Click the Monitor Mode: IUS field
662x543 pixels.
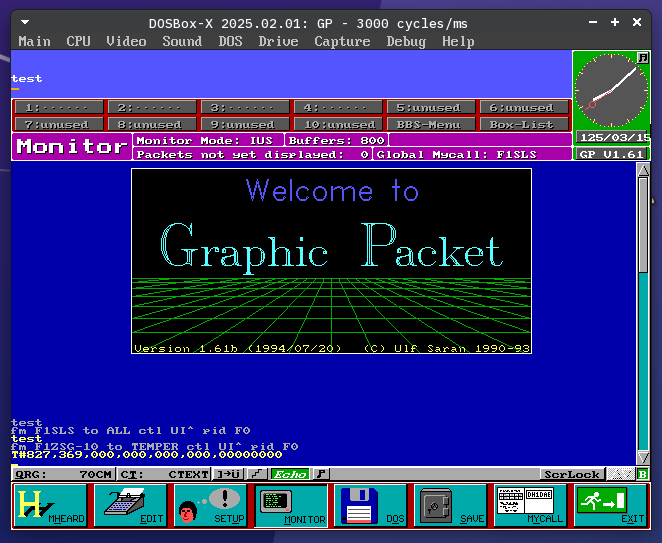209,140
